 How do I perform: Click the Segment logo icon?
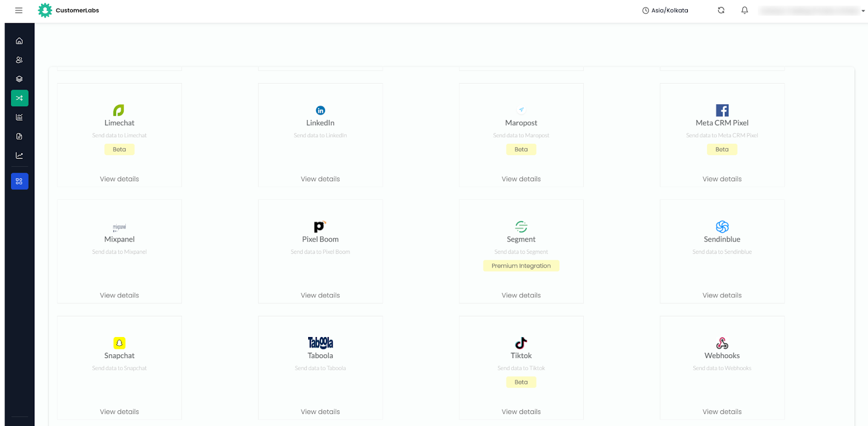click(521, 227)
